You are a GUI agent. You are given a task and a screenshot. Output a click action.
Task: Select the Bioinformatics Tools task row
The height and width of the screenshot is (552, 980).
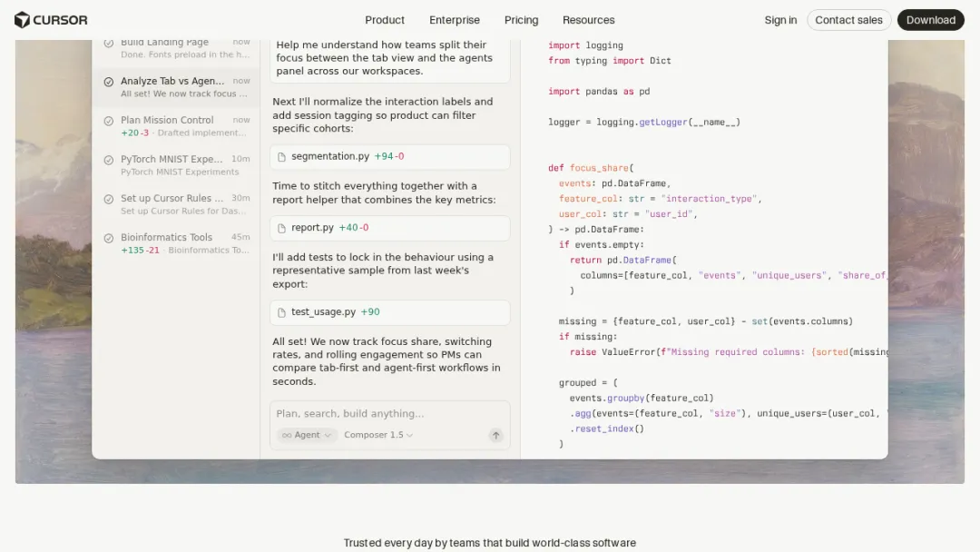(x=176, y=243)
